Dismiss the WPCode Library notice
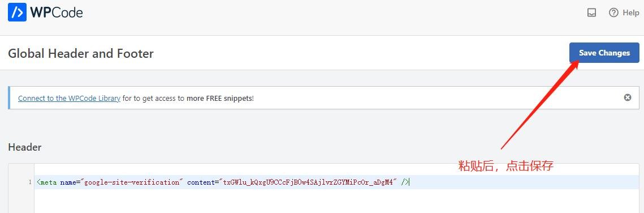Viewport: 644px width, 213px height. click(628, 98)
